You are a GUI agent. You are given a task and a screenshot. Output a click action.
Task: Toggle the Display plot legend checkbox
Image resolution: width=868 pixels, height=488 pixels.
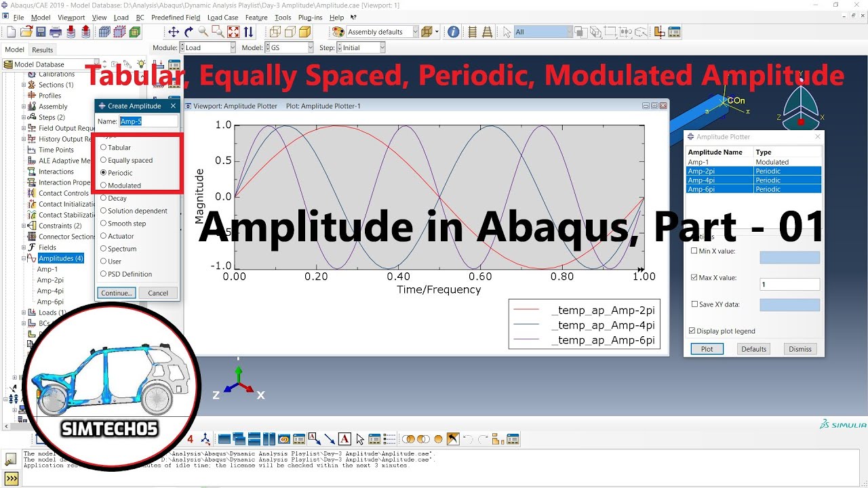coord(692,331)
